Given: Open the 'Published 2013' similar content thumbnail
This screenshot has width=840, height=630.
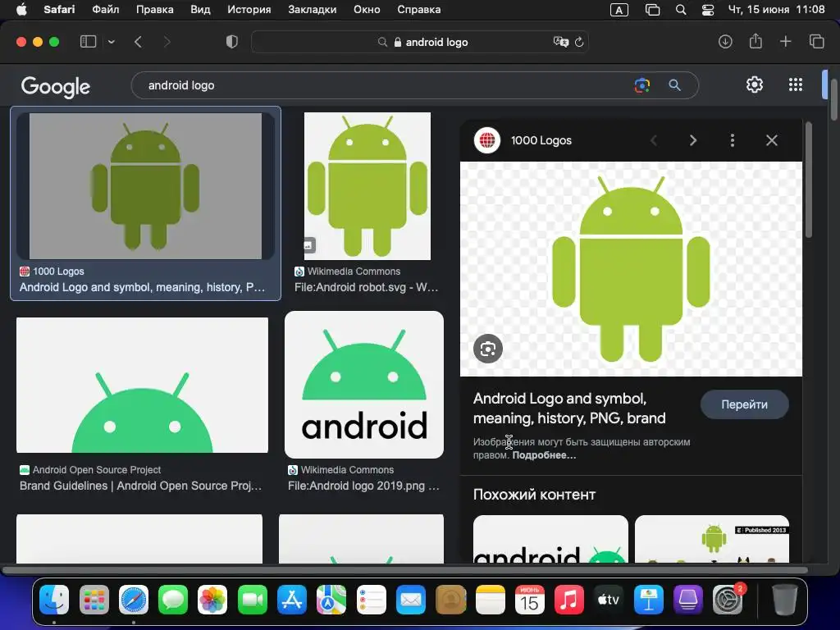Looking at the screenshot, I should pos(712,539).
